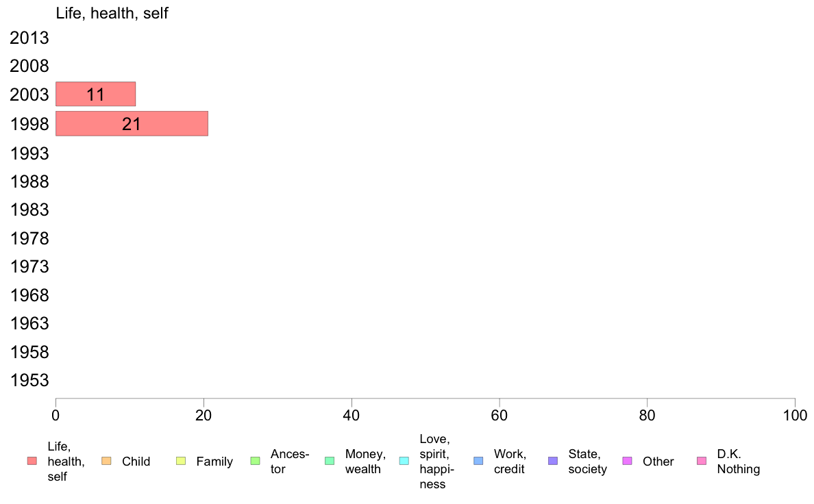This screenshot has width=814, height=504.
Task: Click the 40 tick on the x-axis
Action: pyautogui.click(x=351, y=414)
